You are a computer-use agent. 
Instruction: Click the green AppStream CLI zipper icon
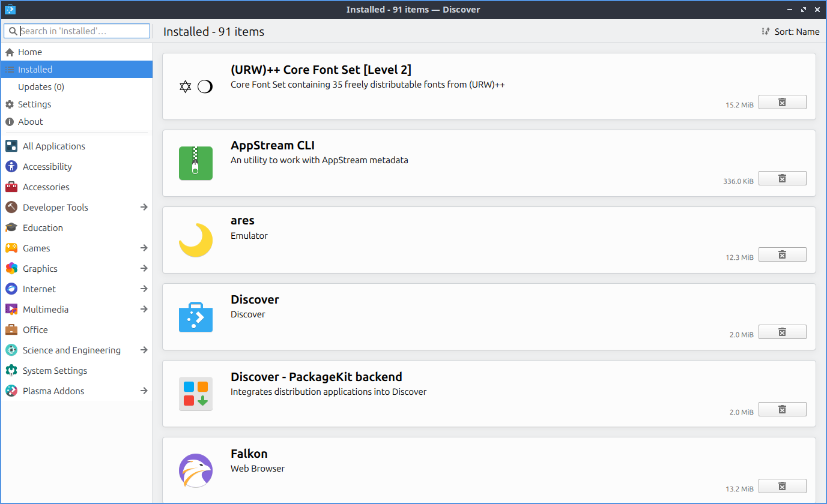(x=196, y=163)
